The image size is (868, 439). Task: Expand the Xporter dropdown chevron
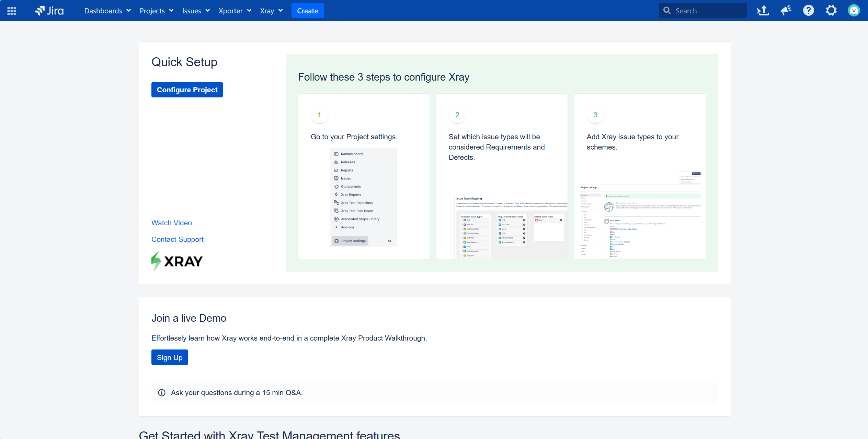pos(249,11)
